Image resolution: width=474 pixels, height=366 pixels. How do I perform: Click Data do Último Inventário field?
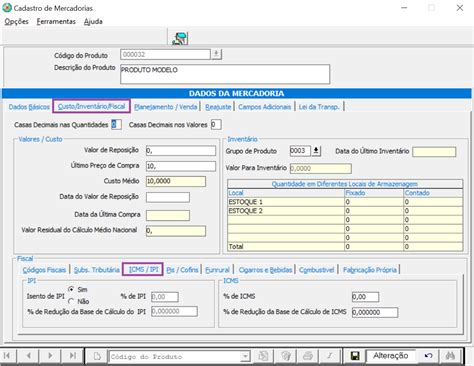(434, 152)
